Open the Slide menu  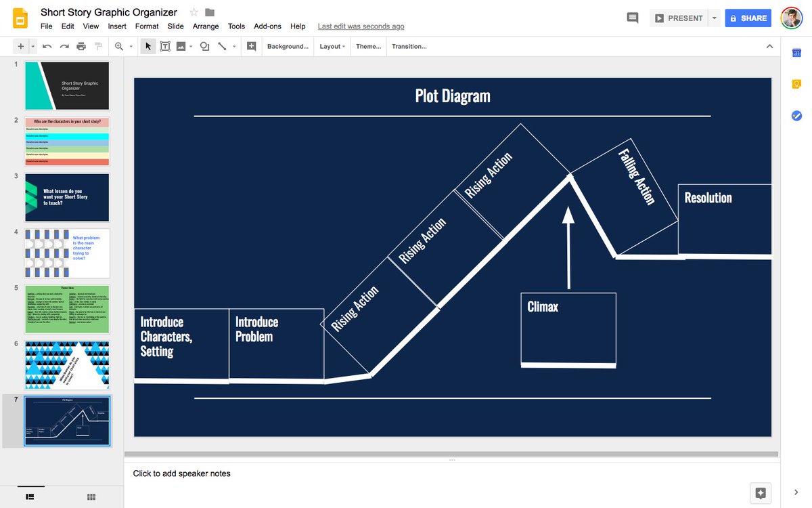(x=175, y=26)
